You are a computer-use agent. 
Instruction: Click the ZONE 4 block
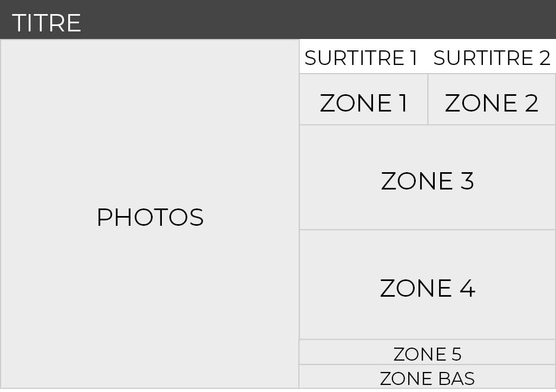[x=427, y=285]
